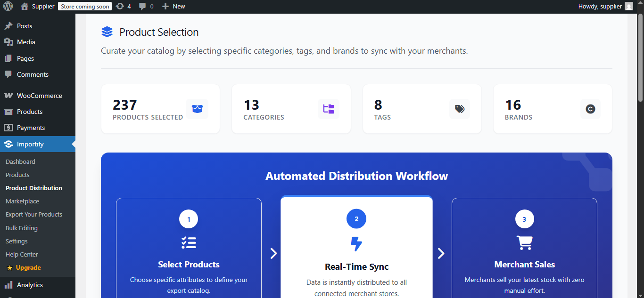
Task: Click the 'Real-Time Sync' card title
Action: (x=356, y=266)
